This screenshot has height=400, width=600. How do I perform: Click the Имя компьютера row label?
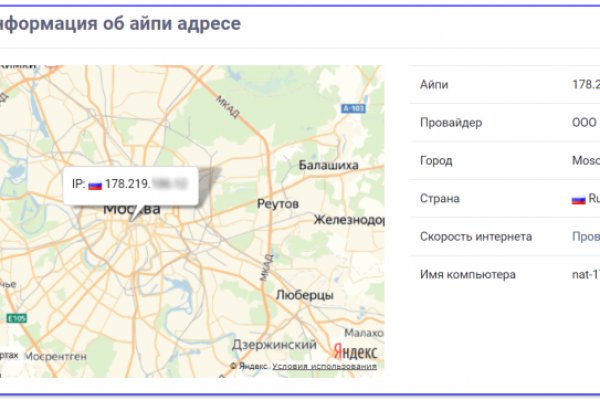click(468, 275)
